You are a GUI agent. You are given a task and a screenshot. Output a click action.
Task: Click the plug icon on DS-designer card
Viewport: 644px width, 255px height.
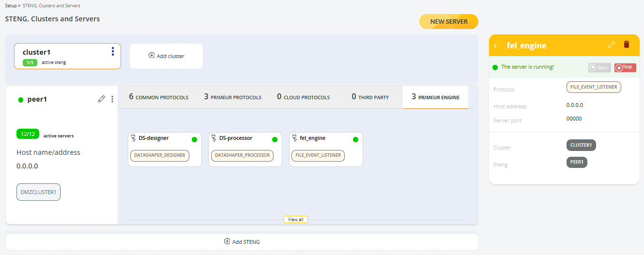tap(134, 138)
